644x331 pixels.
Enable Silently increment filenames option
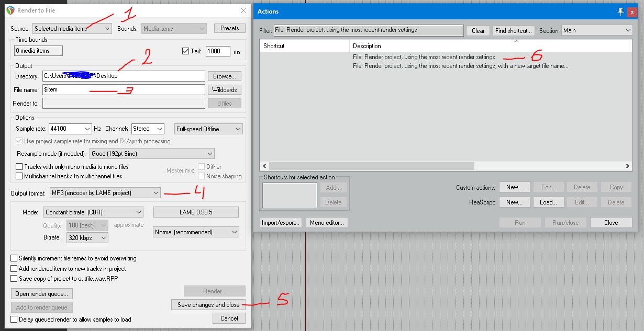coord(14,258)
